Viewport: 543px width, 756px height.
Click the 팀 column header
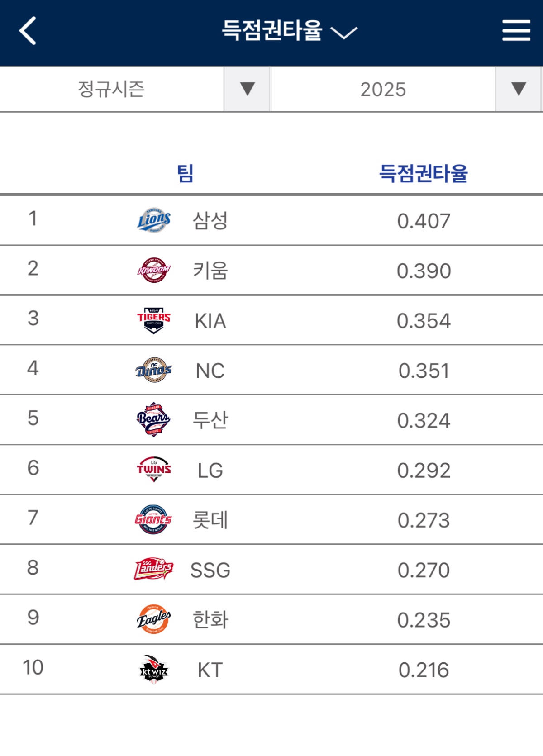point(185,173)
